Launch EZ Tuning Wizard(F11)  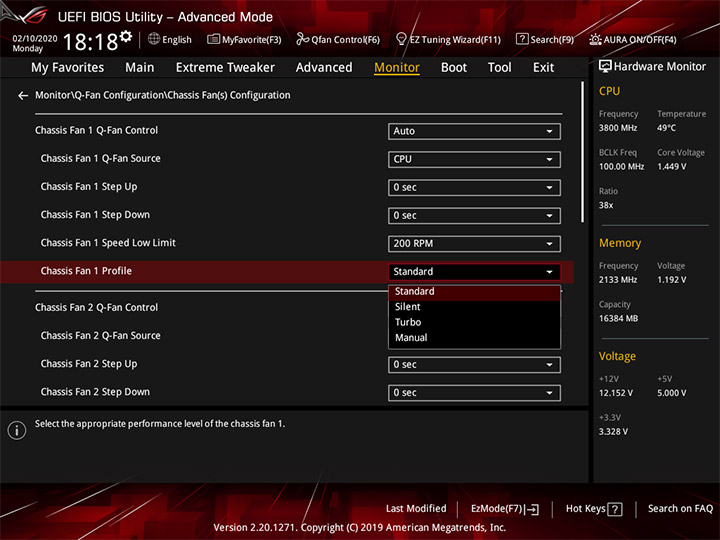pos(448,39)
